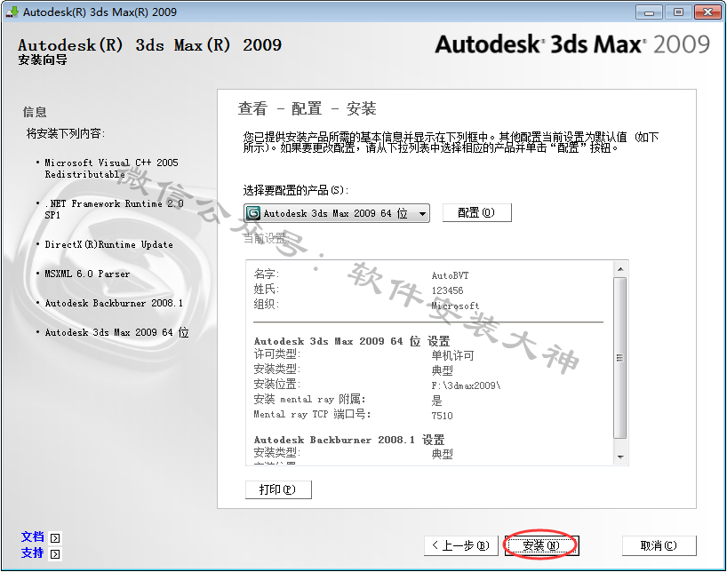Click Microsoft Visual C++ 2005 Redistributable item
This screenshot has width=727, height=588.
111,168
